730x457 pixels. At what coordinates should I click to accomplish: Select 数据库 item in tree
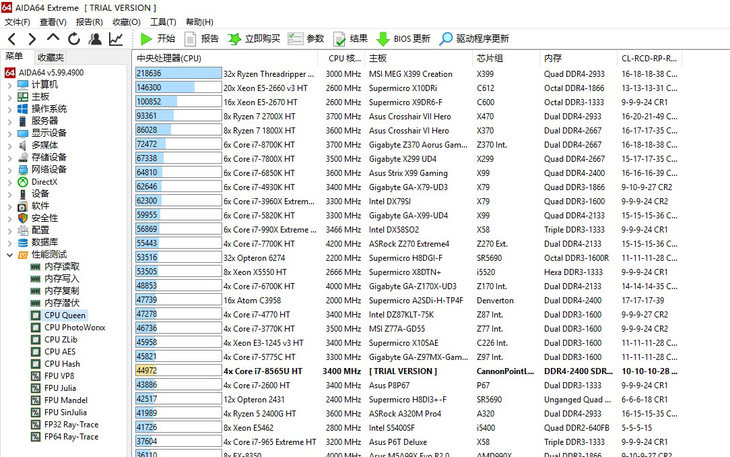38,242
